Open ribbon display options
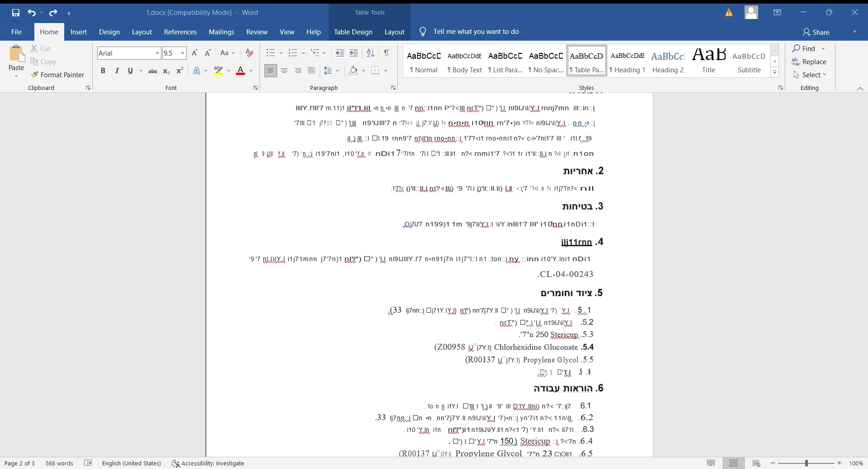Viewport: 868px width, 469px height. click(x=778, y=13)
